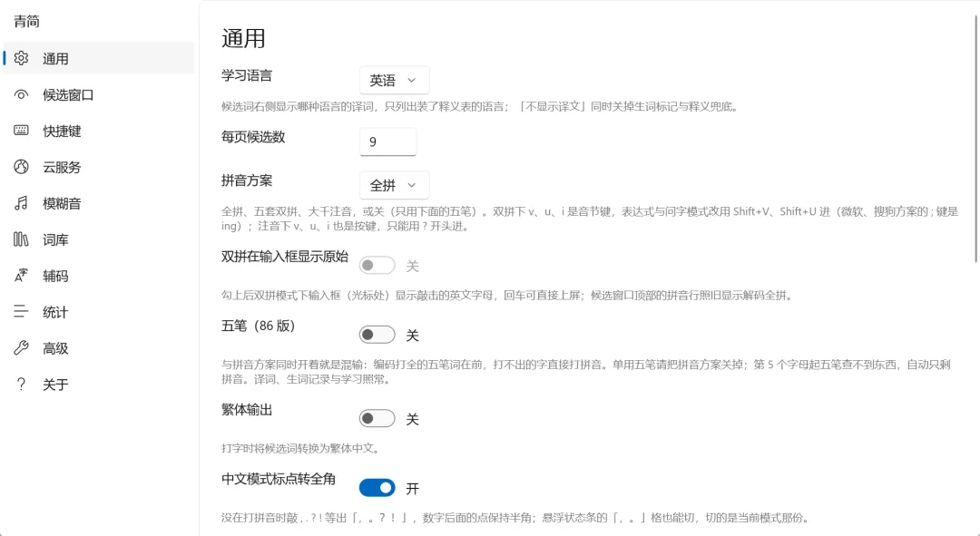The width and height of the screenshot is (980, 536).
Task: Open the 云服务 page
Action: pos(99,167)
